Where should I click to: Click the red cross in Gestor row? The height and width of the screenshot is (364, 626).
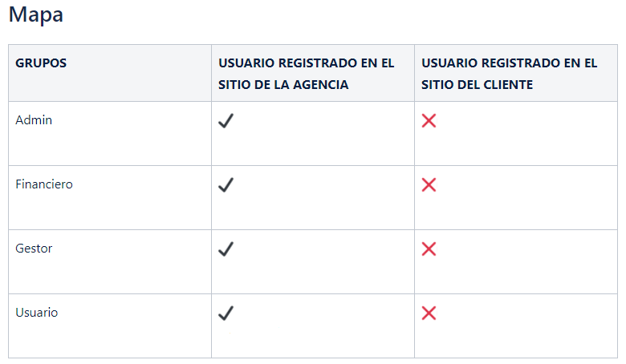(429, 249)
